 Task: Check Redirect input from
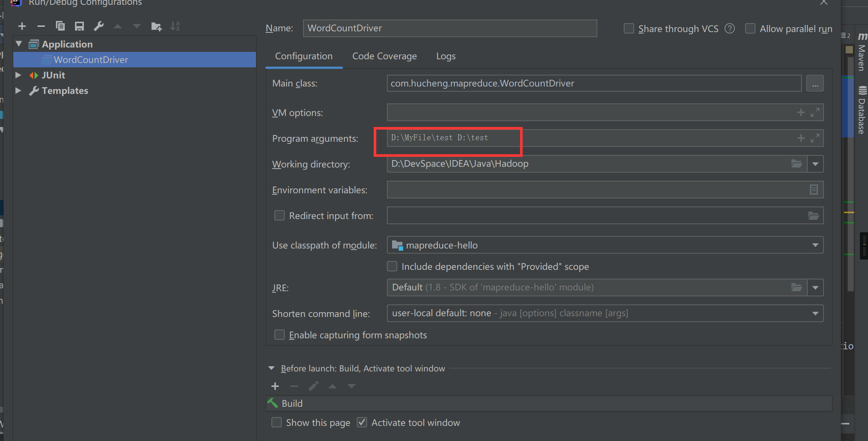tap(280, 216)
